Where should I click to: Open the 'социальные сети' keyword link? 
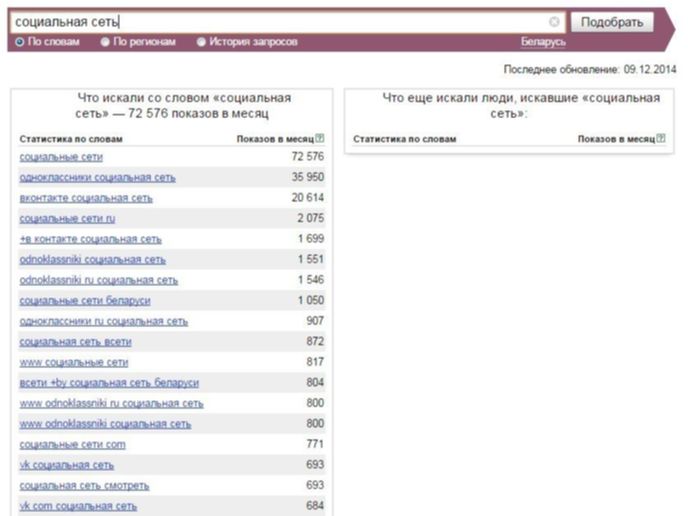tap(61, 157)
